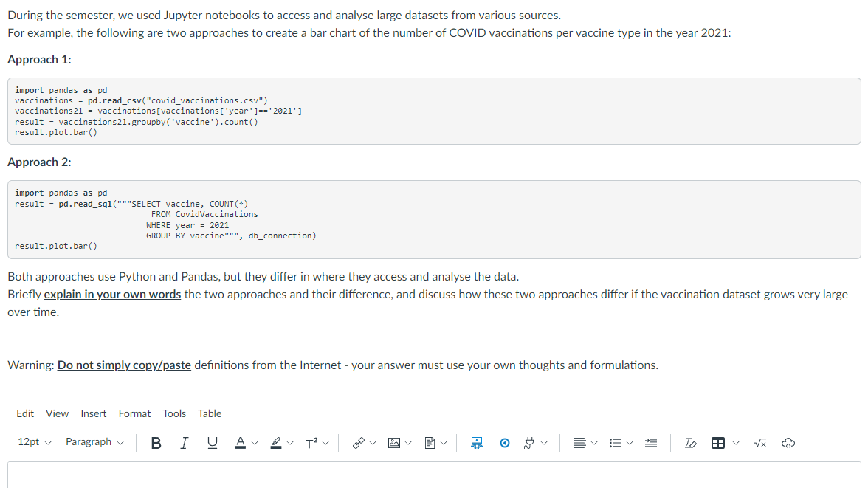Image resolution: width=868 pixels, height=488 pixels.
Task: Expand the link options arrow
Action: [373, 443]
